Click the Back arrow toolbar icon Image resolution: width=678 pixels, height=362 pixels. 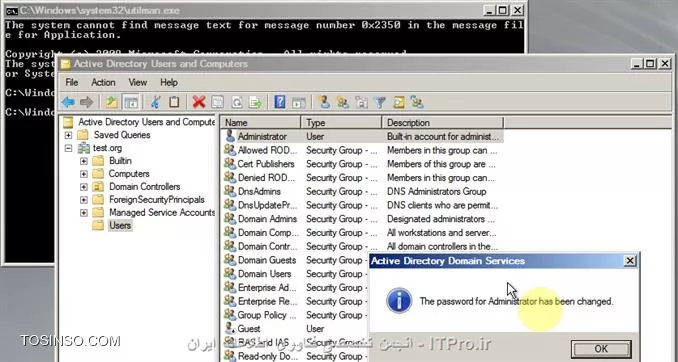tap(68, 103)
